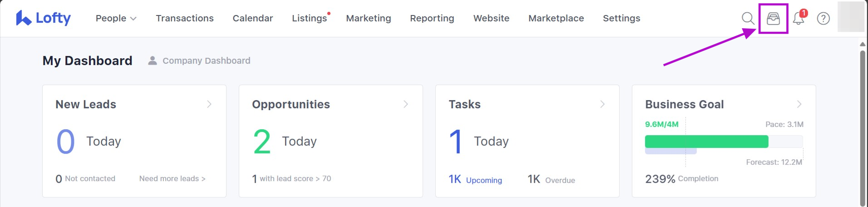
Task: Open the help question mark icon
Action: 823,18
